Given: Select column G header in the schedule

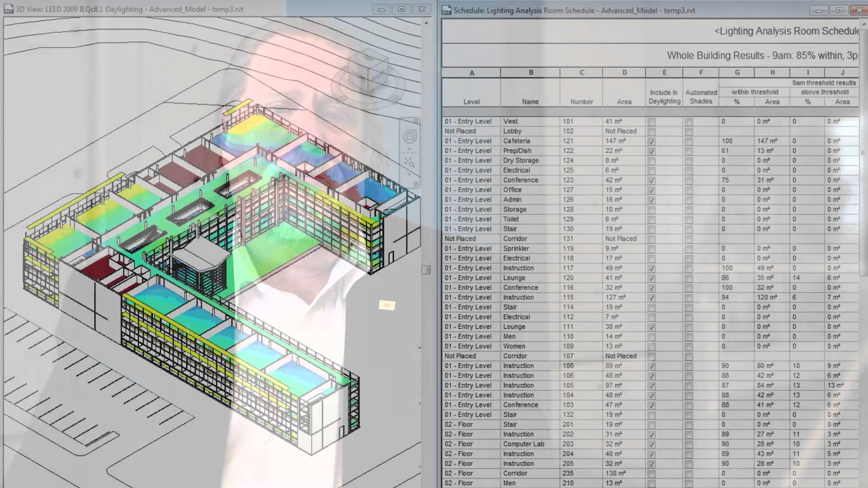Looking at the screenshot, I should [x=737, y=72].
